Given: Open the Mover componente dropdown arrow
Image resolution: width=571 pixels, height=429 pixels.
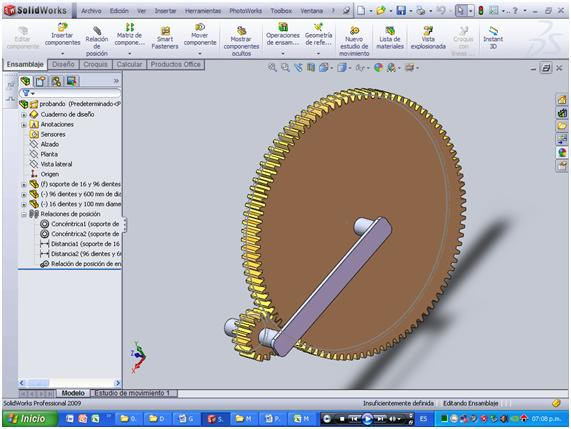Looking at the screenshot, I should point(200,54).
